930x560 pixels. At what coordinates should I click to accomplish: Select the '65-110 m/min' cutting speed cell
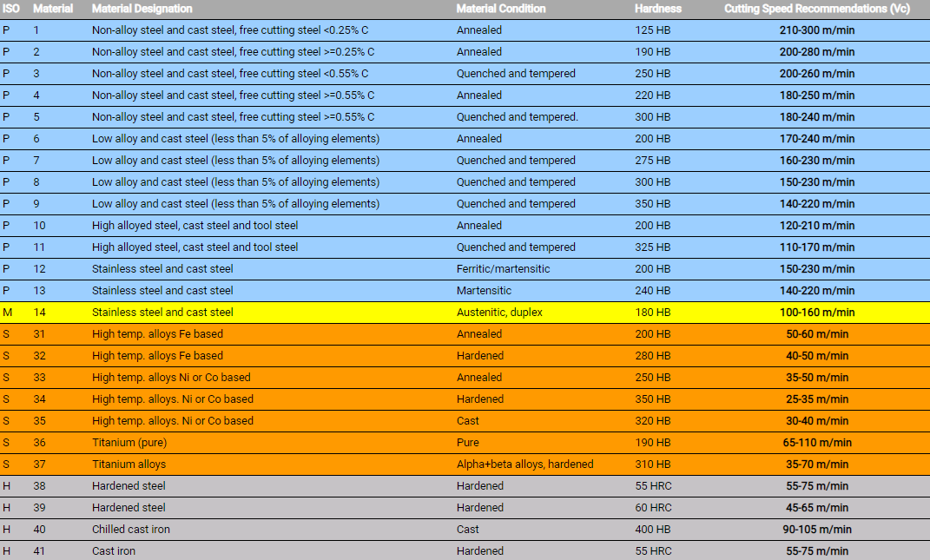817,443
